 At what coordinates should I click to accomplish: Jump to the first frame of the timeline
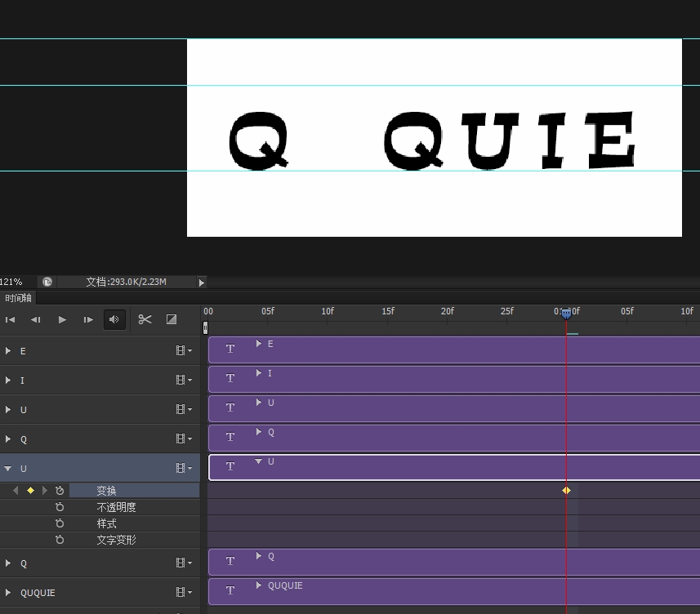coord(11,320)
